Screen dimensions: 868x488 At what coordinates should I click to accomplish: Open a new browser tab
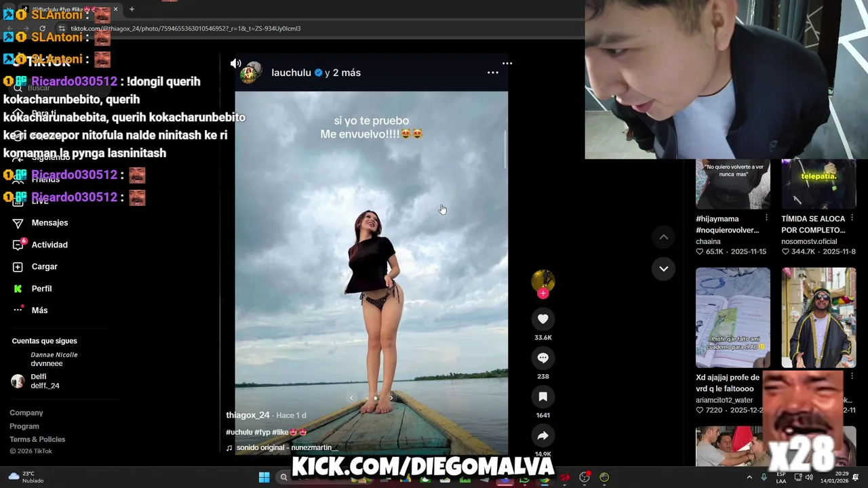coord(132,9)
